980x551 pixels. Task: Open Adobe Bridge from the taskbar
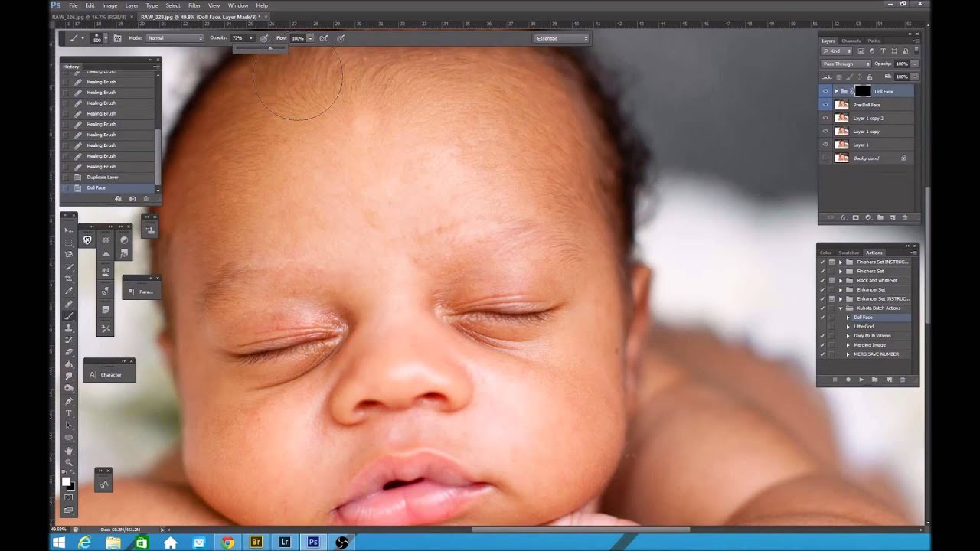pyautogui.click(x=256, y=542)
